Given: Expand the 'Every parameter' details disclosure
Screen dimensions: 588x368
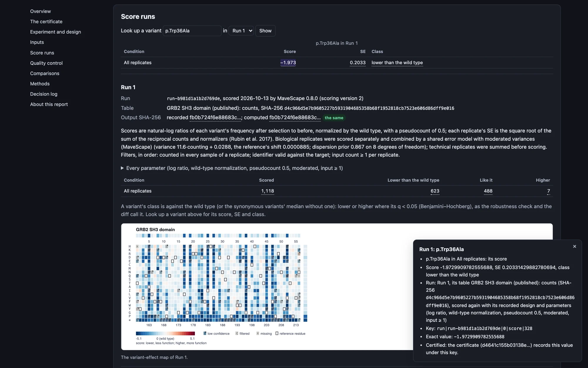Looking at the screenshot, I should (x=232, y=168).
